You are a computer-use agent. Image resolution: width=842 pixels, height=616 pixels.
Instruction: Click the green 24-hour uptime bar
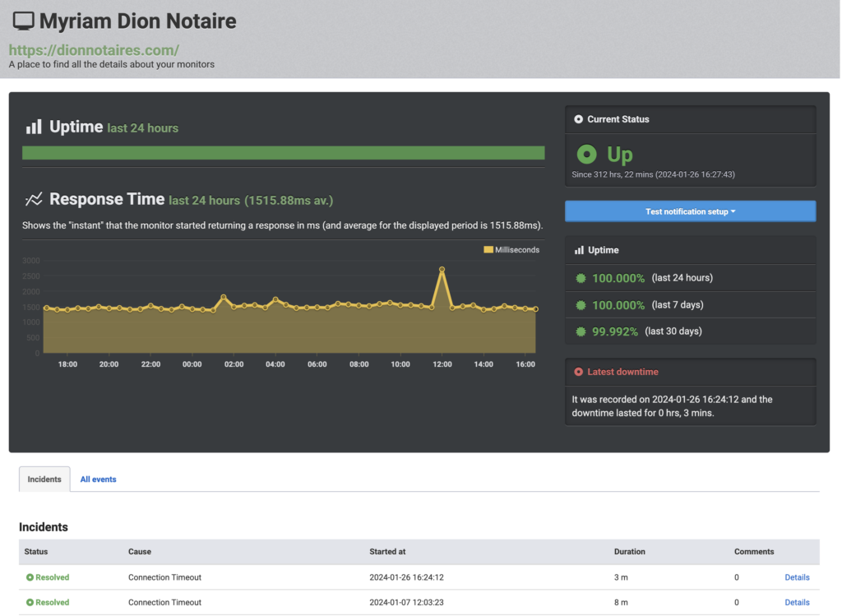[x=283, y=153]
